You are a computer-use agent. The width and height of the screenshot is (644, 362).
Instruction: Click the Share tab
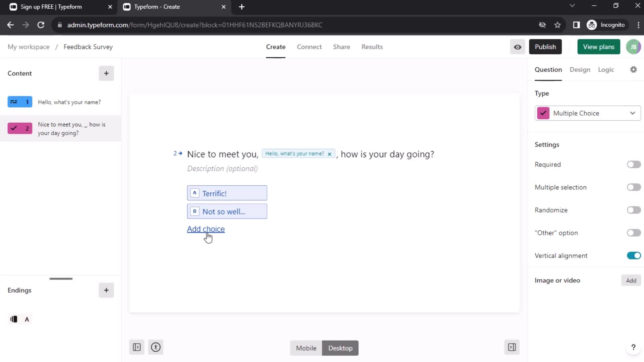(x=342, y=46)
